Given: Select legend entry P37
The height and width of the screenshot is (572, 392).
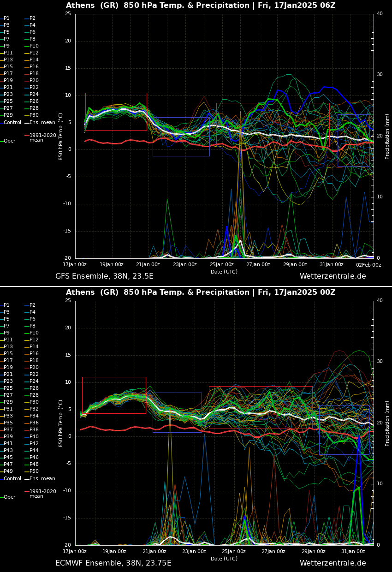Looking at the screenshot, I should [6, 429].
